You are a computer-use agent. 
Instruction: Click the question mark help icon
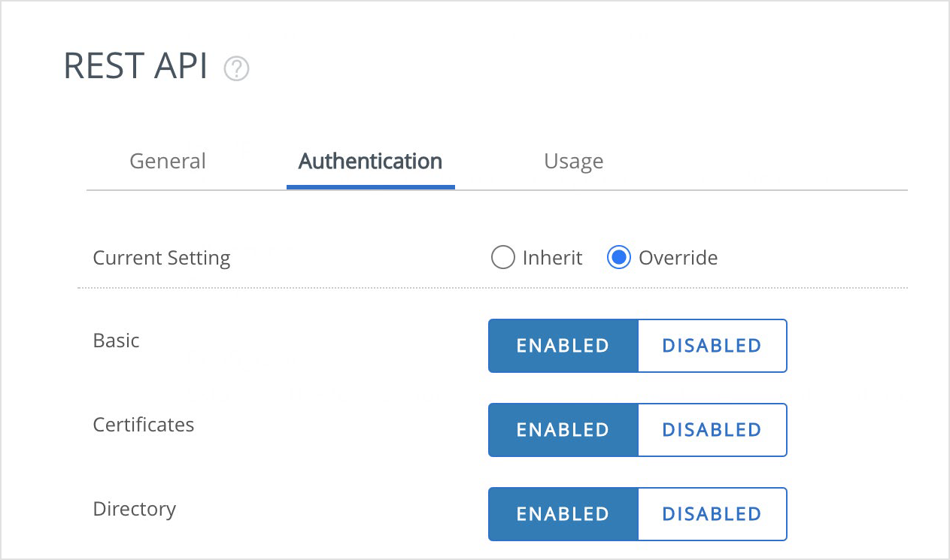[236, 68]
